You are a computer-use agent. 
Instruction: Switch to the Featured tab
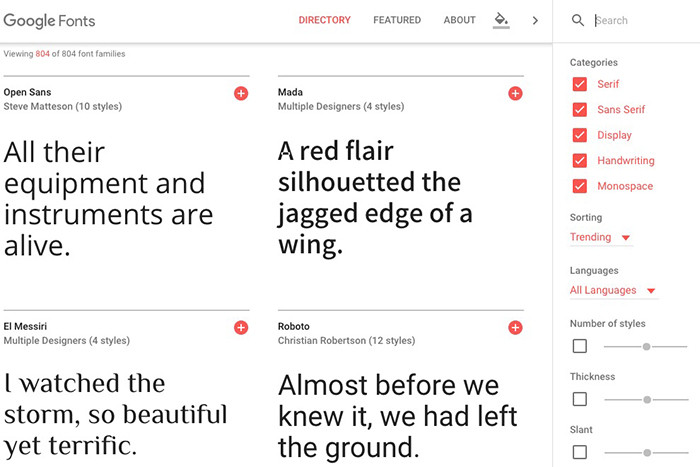[397, 20]
